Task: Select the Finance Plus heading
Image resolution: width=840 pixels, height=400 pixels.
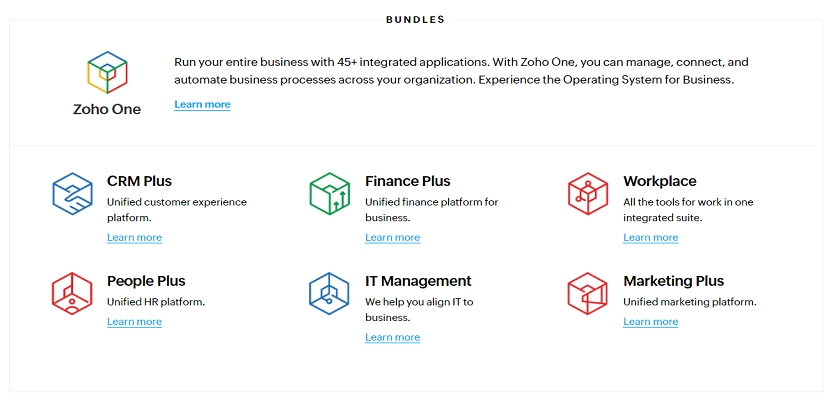Action: click(x=408, y=181)
